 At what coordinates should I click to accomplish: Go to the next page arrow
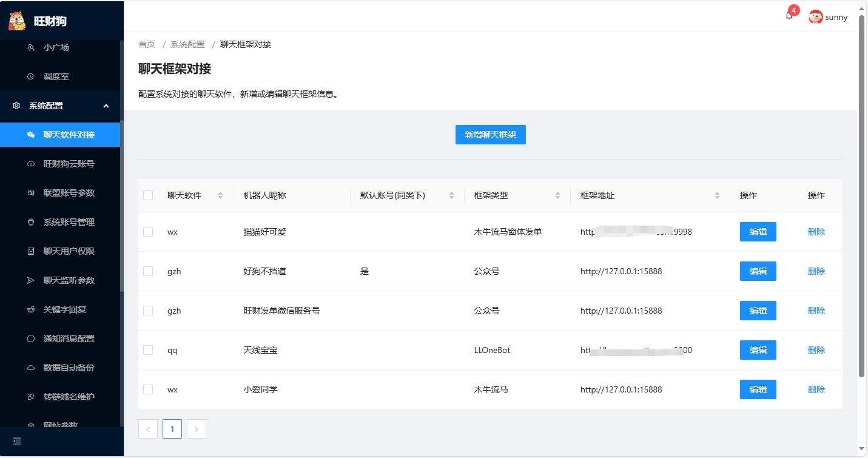pos(197,429)
